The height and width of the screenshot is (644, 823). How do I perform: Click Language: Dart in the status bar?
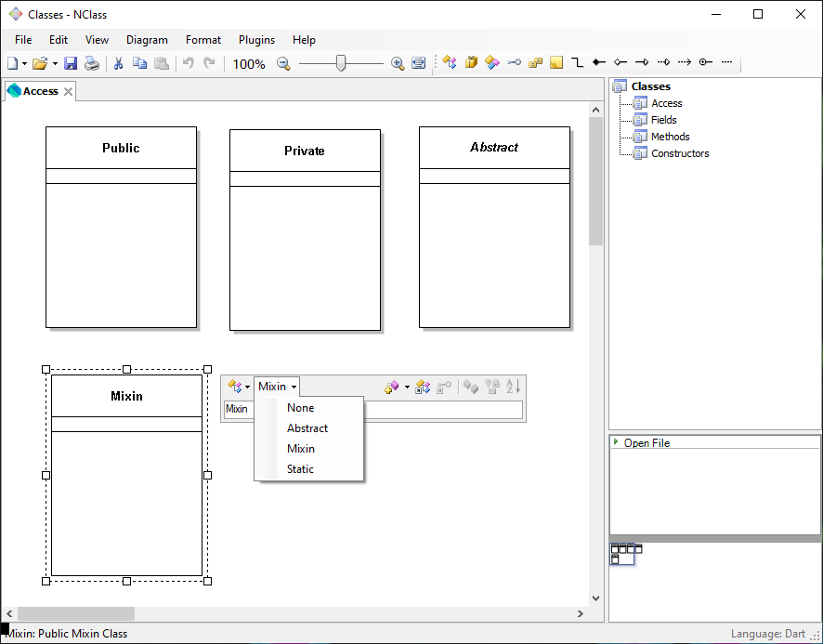768,633
